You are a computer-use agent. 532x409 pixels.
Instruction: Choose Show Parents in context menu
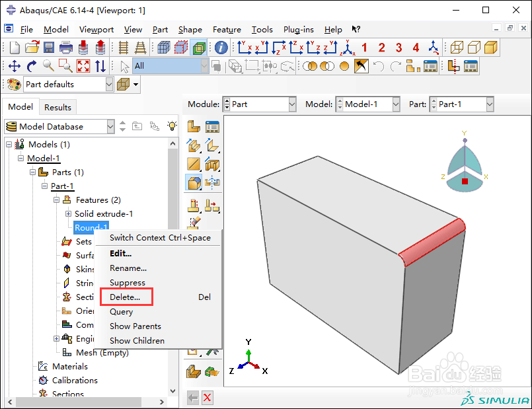pos(135,326)
